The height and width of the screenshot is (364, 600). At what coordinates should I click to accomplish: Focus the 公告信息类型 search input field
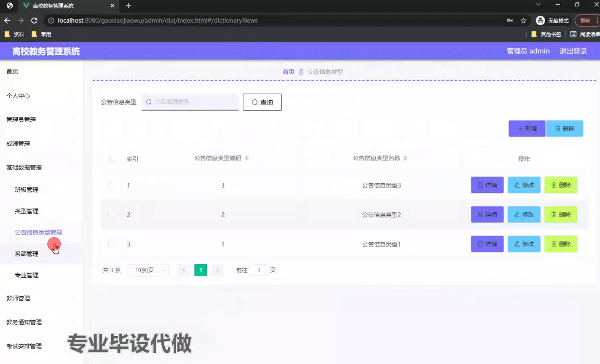pyautogui.click(x=190, y=102)
